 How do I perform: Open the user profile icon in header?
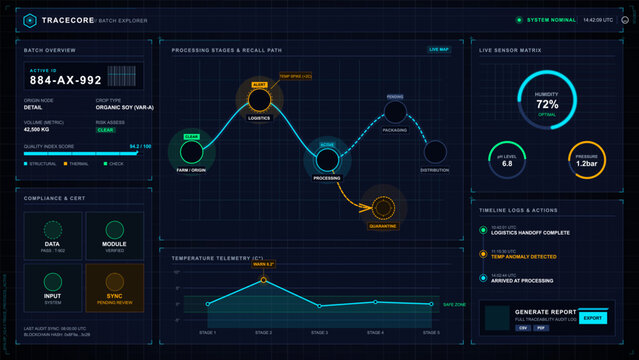[625, 20]
